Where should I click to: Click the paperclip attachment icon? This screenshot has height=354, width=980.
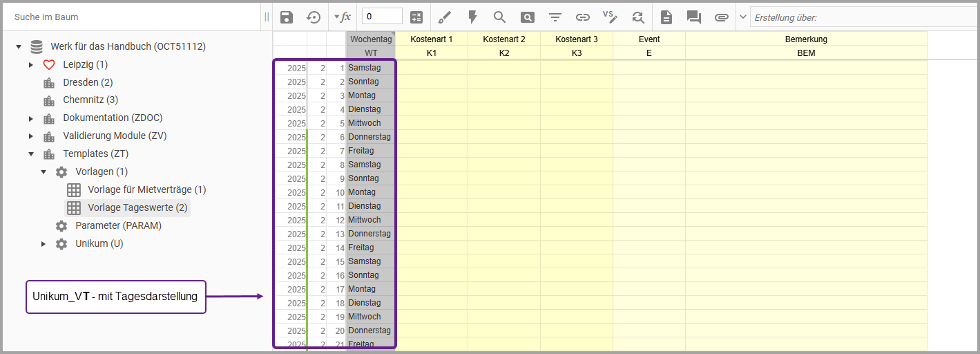722,17
